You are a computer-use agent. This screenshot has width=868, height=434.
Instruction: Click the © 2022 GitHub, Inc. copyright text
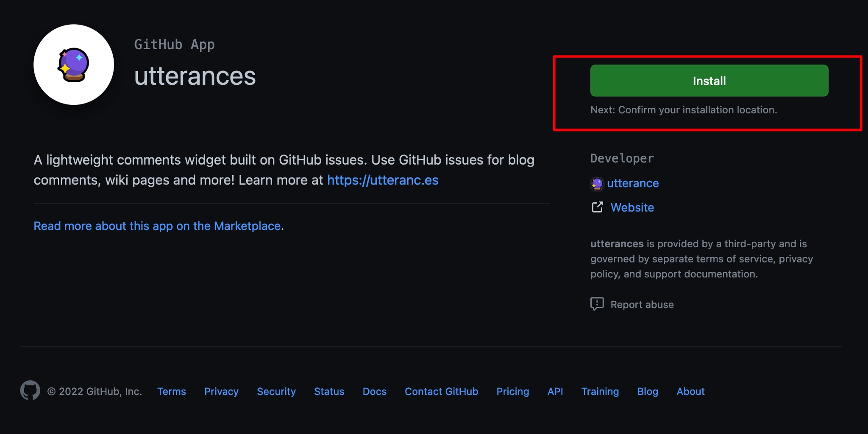95,391
